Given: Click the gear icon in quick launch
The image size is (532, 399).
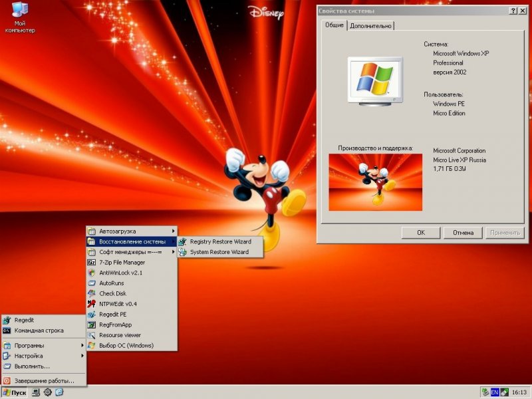Looking at the screenshot, I should 47,392.
